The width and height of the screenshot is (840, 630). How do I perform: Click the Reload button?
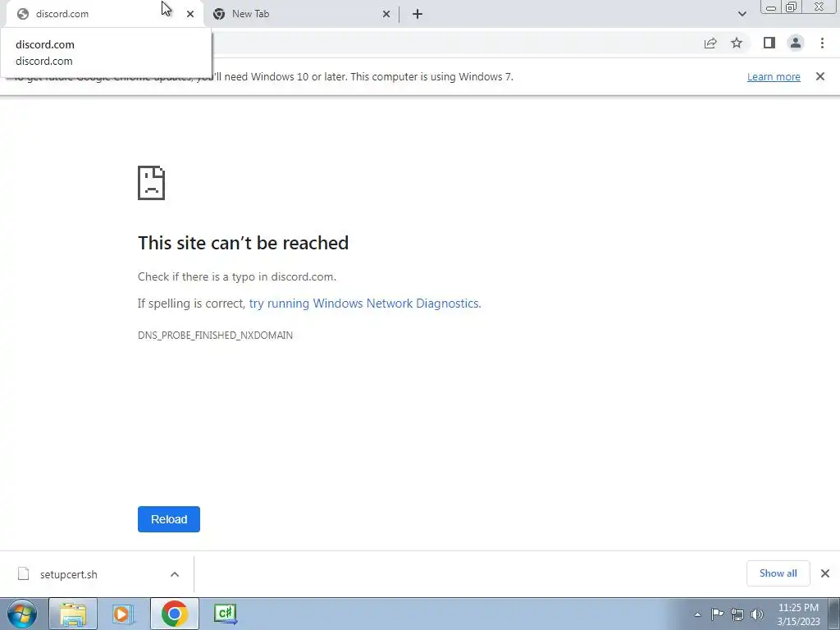coord(169,519)
